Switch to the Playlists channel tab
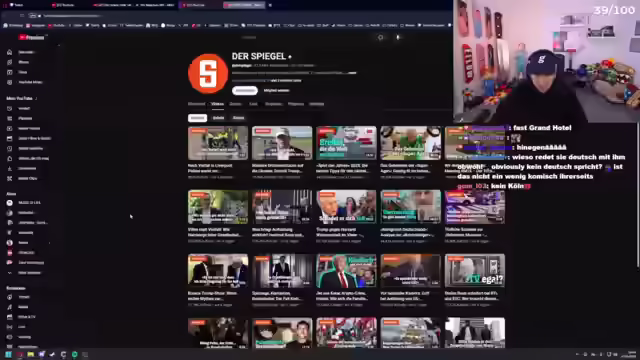This screenshot has height=360, width=640. [x=296, y=104]
